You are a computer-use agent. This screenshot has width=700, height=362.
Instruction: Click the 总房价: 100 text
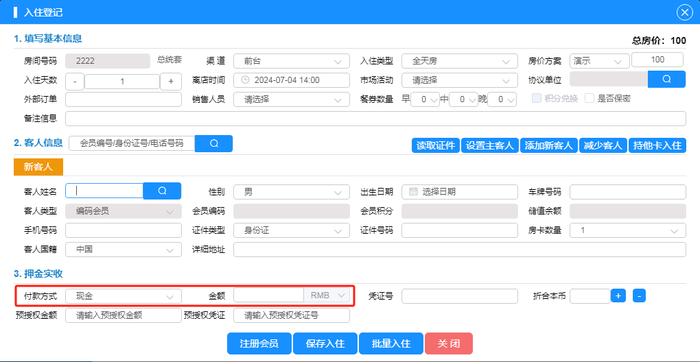(x=658, y=41)
